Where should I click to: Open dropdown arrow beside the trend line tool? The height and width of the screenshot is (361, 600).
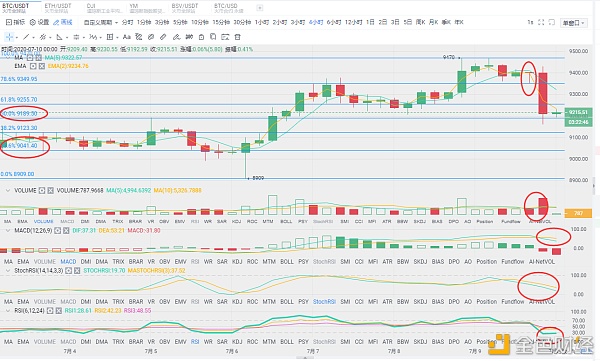pyautogui.click(x=34, y=38)
